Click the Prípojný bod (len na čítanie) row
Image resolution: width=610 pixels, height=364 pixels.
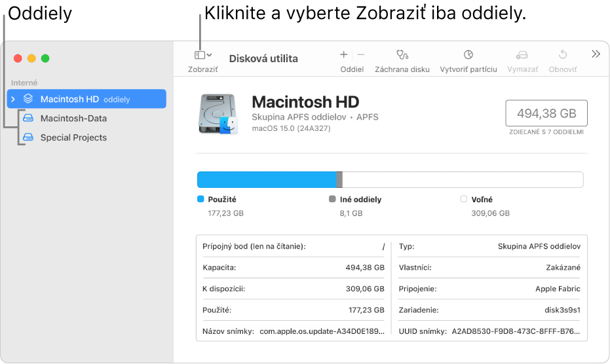[x=294, y=247]
